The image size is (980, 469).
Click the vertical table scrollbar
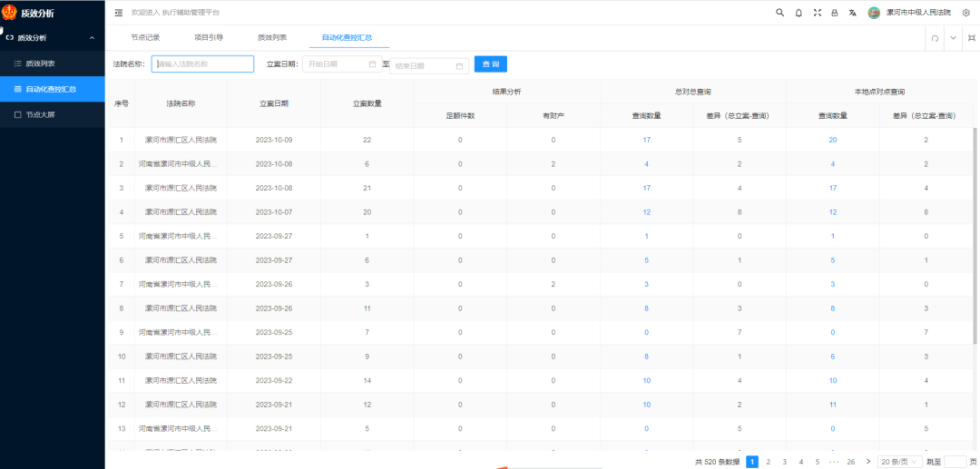pyautogui.click(x=976, y=235)
